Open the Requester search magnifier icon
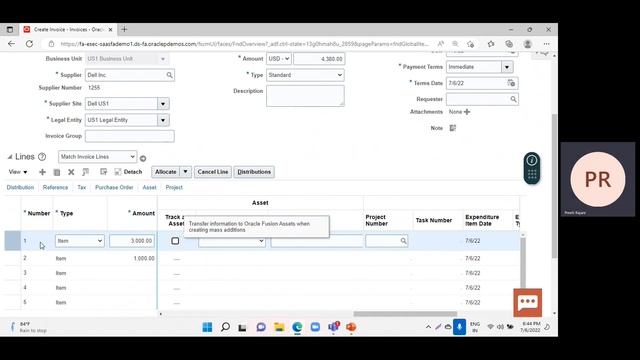640x360 pixels. point(513,99)
